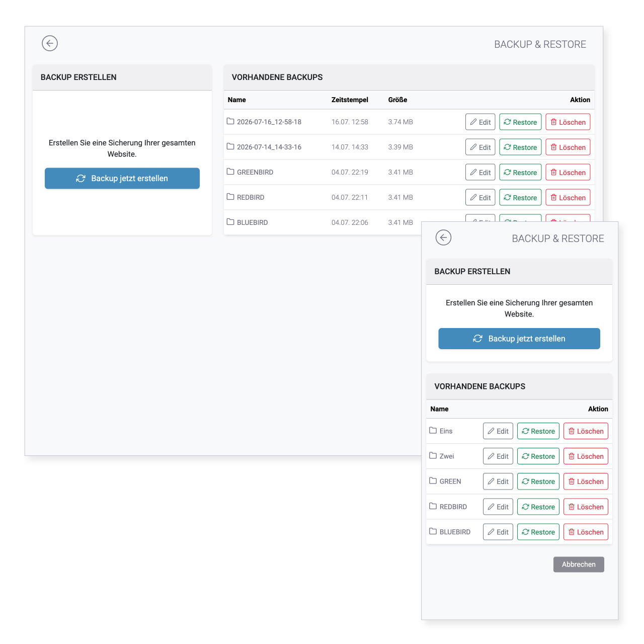The image size is (644, 644).
Task: Click 'Backup jetzt erstellen' in desktop window
Action: (x=122, y=179)
